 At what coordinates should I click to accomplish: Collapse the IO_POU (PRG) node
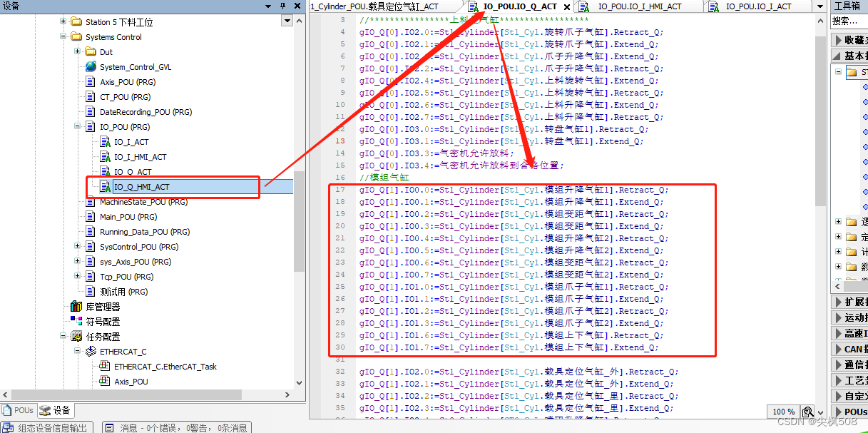[x=78, y=126]
